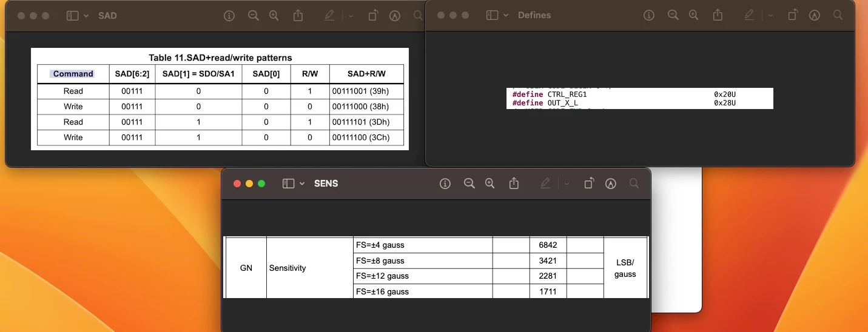Click the SAD window title

point(107,16)
